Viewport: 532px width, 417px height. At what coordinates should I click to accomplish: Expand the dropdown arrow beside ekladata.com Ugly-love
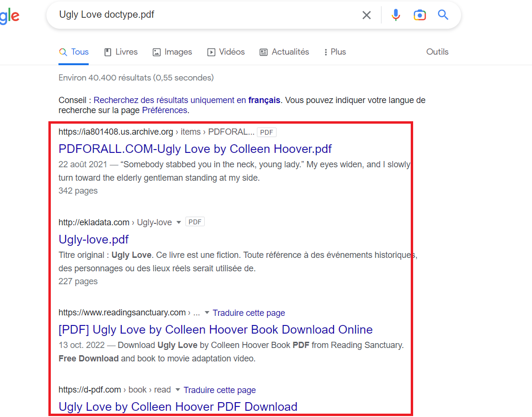click(x=179, y=222)
